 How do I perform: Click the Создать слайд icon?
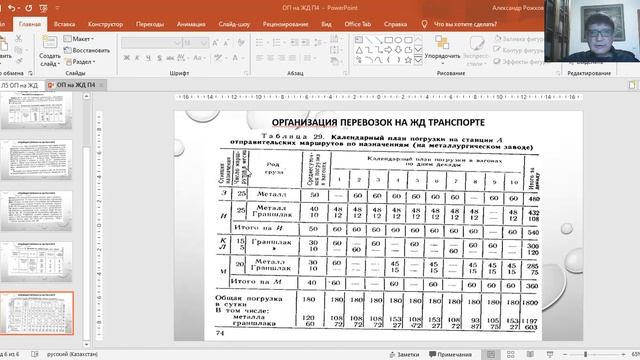point(49,42)
